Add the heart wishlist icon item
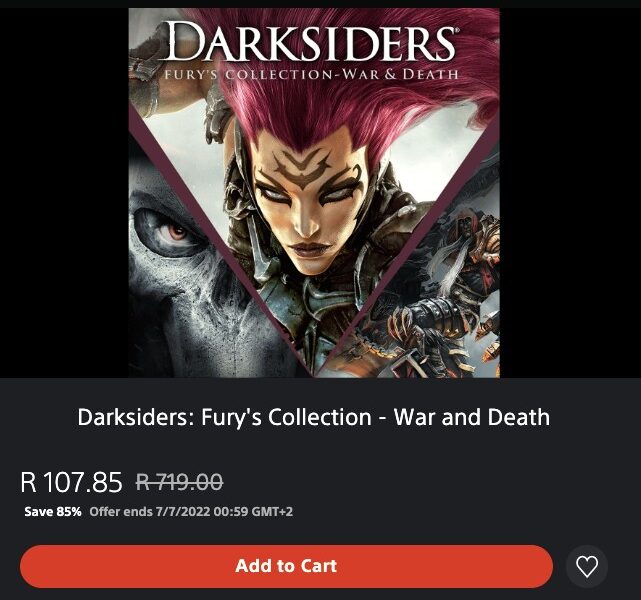 click(x=587, y=566)
